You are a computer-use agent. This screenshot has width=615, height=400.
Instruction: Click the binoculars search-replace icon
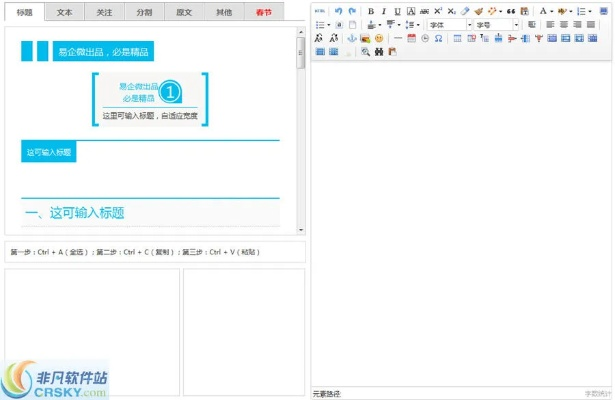[379, 51]
